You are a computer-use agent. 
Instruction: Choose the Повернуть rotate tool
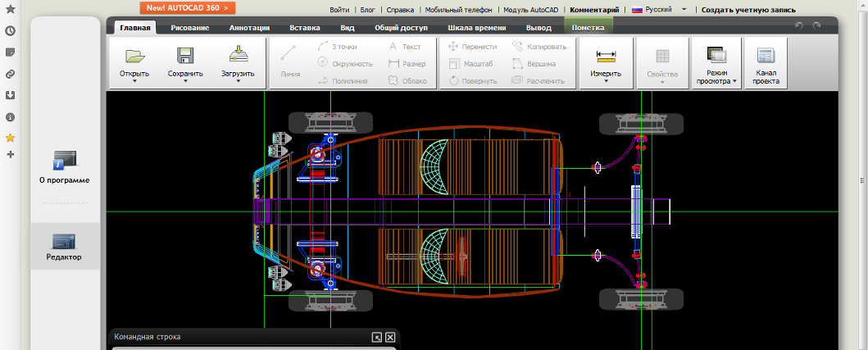472,81
